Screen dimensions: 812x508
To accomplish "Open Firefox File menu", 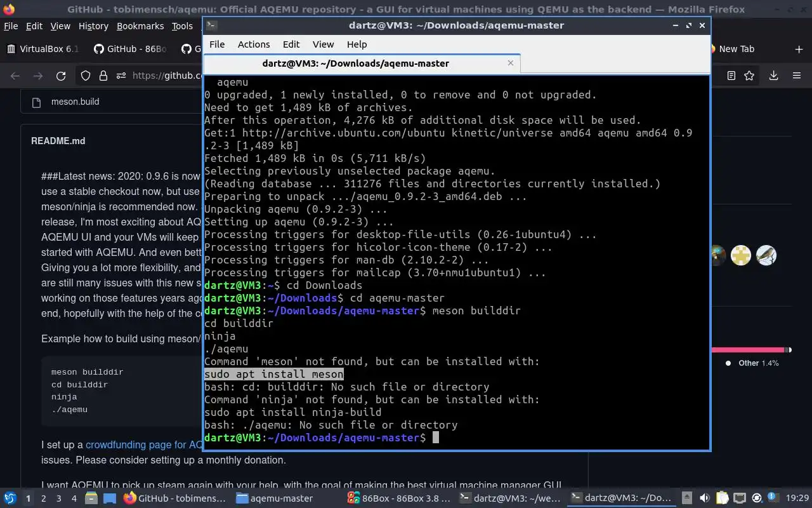I will (x=11, y=26).
